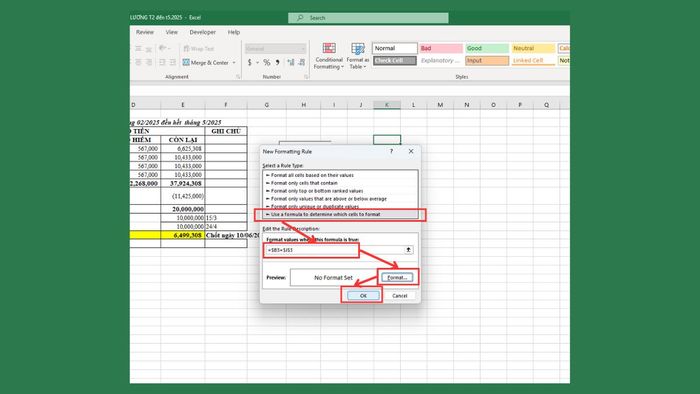Click the help question mark in the dialog
This screenshot has height=394, width=700.
pos(392,151)
